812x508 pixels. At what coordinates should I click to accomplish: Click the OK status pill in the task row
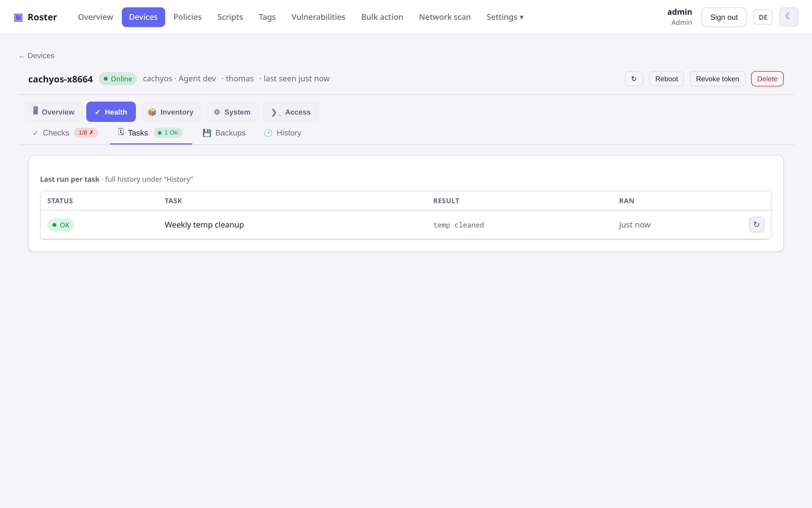[x=61, y=225]
